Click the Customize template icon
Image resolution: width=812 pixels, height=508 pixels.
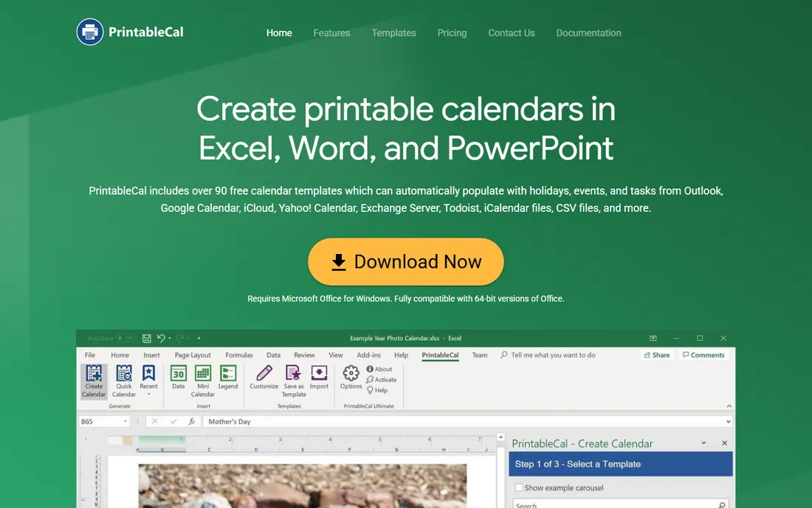pyautogui.click(x=264, y=377)
